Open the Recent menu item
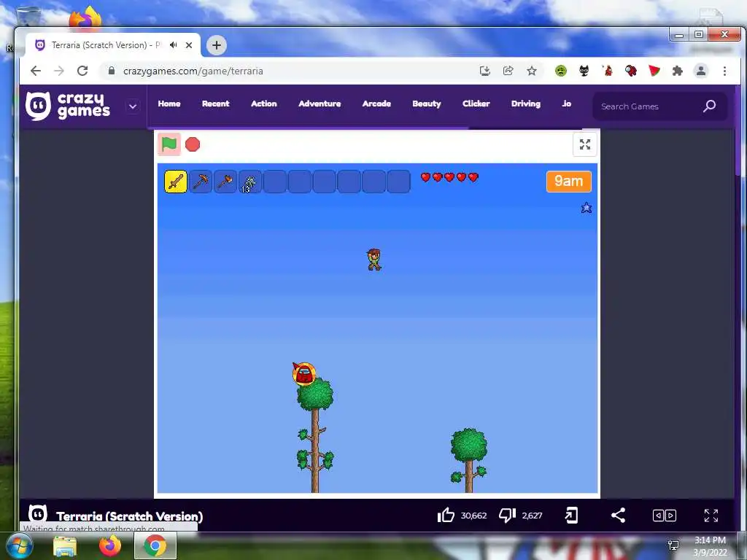Viewport: 747px width, 560px height. (x=215, y=104)
